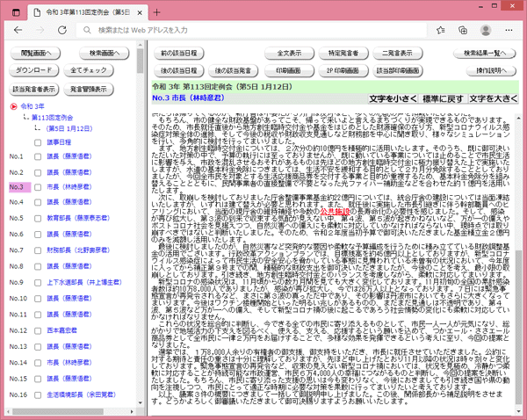Tick the checkbox for No.12 西本嘉宏君
This screenshot has height=420, width=527.
tap(38, 331)
